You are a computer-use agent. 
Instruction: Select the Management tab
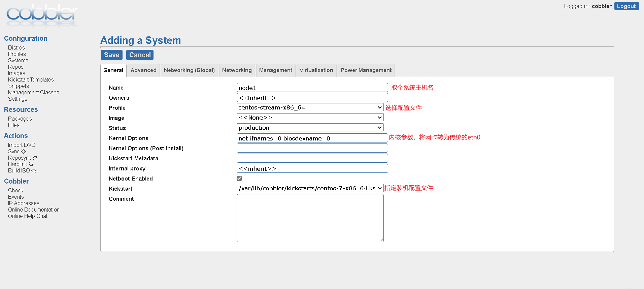point(276,70)
